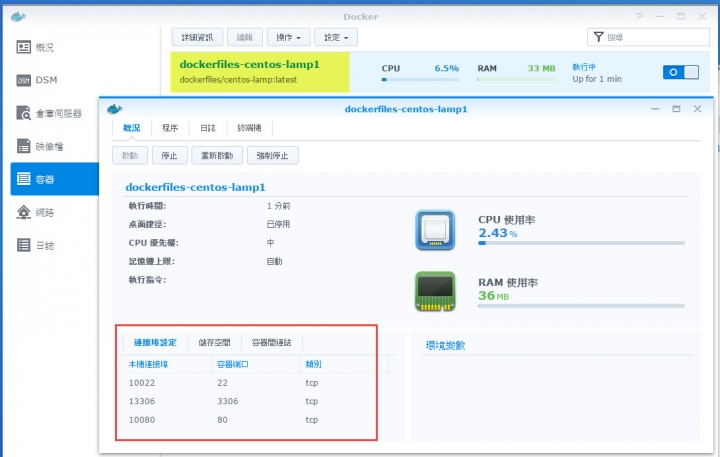The image size is (720, 457).
Task: Click the 詳細資訊 details button
Action: pyautogui.click(x=197, y=37)
